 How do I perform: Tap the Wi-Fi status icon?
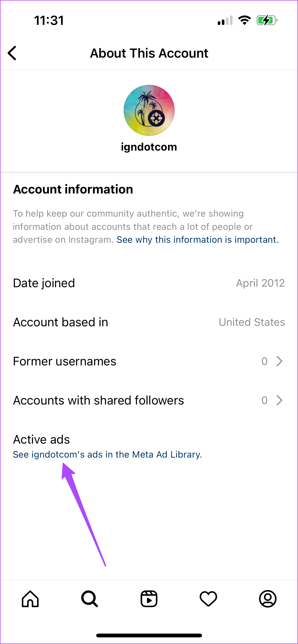click(244, 20)
